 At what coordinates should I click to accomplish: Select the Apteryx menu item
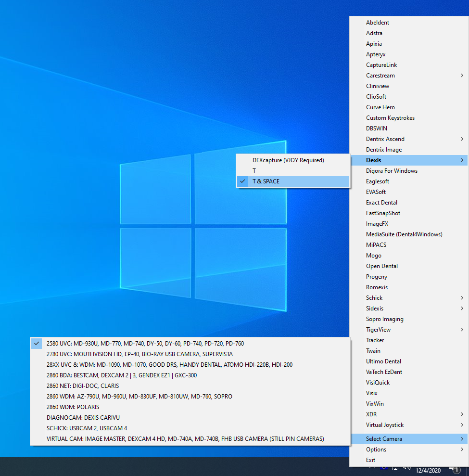[408, 54]
